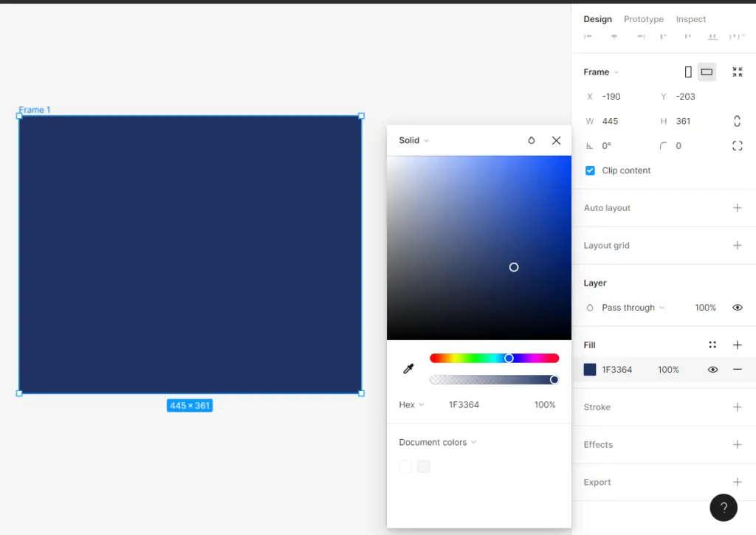756x535 pixels.
Task: Edit the fill opacity 100% in panel
Action: tap(667, 370)
